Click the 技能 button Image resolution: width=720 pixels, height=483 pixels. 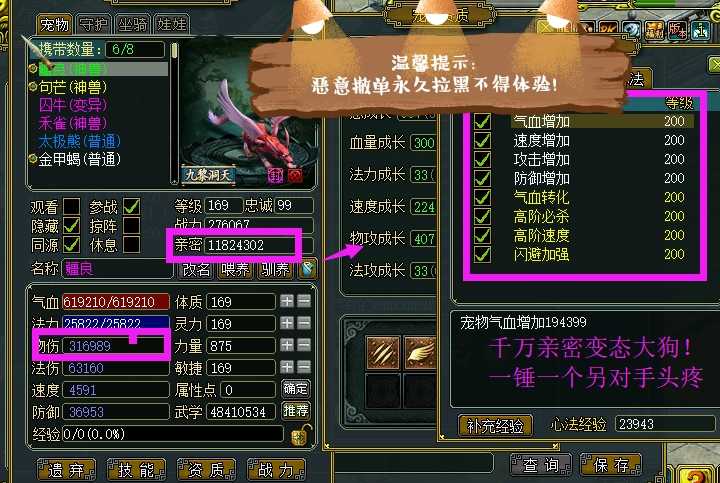(136, 470)
